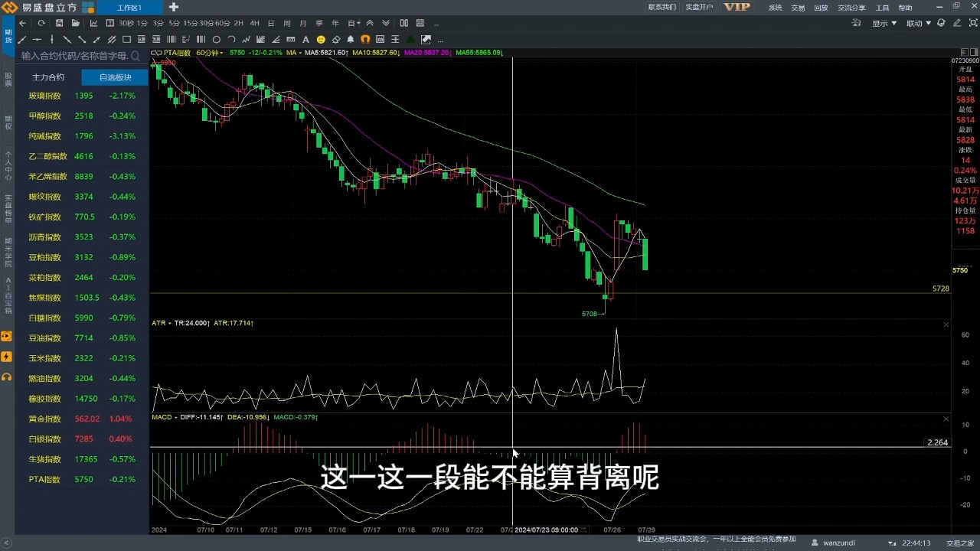Click the refresh icon in the toolbar

coord(41,23)
